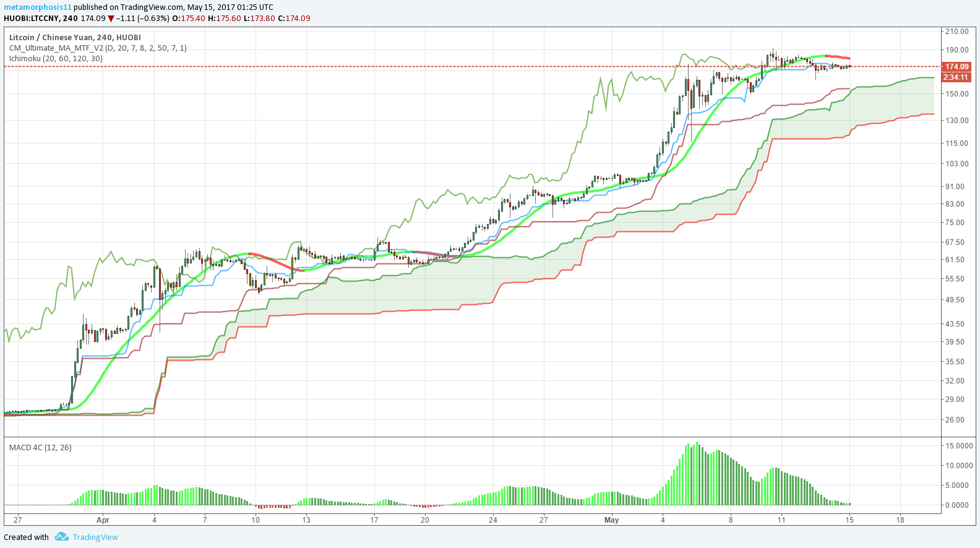This screenshot has width=980, height=548.
Task: Click the metamorphosis11 author name
Action: tap(38, 7)
